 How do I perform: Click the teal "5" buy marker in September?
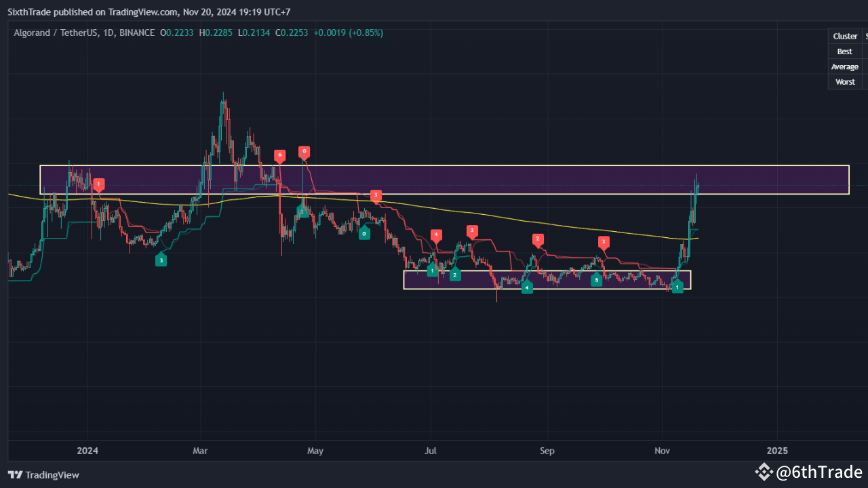(597, 279)
